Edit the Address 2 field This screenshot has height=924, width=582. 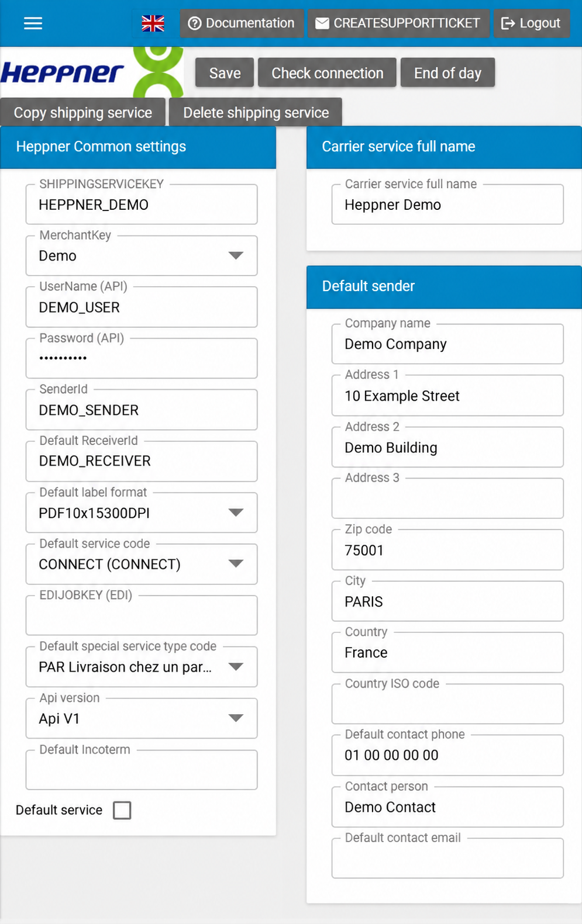pyautogui.click(x=447, y=448)
